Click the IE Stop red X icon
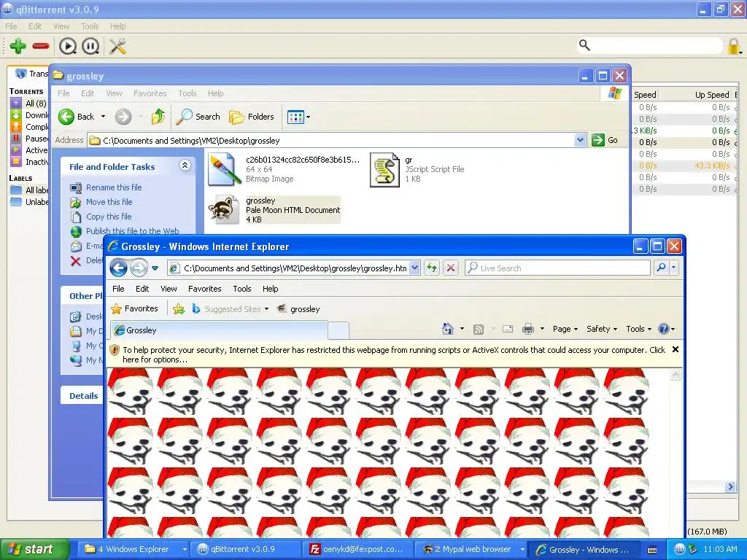The width and height of the screenshot is (747, 560). (450, 268)
